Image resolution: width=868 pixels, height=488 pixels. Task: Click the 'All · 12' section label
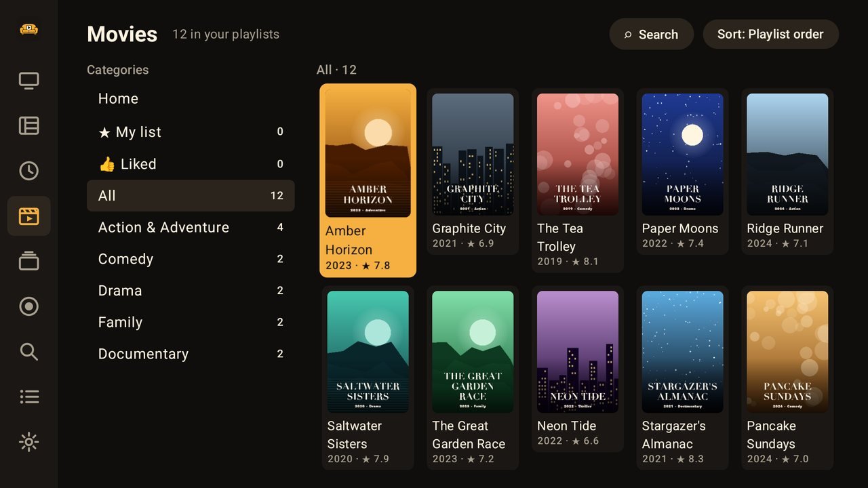point(336,70)
